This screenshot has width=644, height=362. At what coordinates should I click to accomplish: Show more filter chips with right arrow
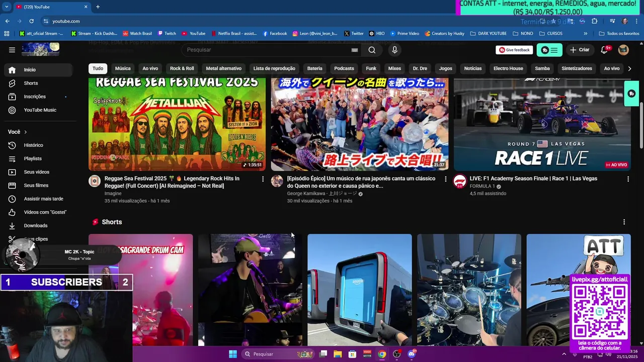tap(629, 68)
